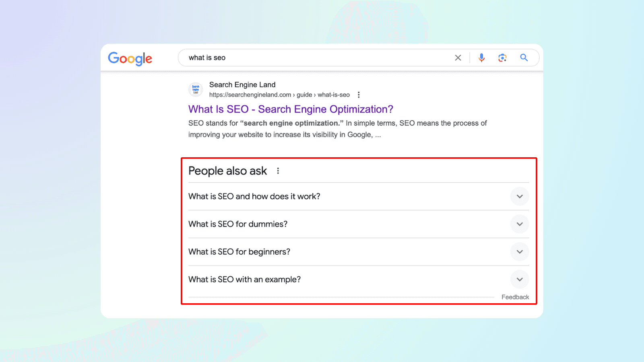This screenshot has width=644, height=362.
Task: Open Google Lens image search
Action: pyautogui.click(x=502, y=58)
